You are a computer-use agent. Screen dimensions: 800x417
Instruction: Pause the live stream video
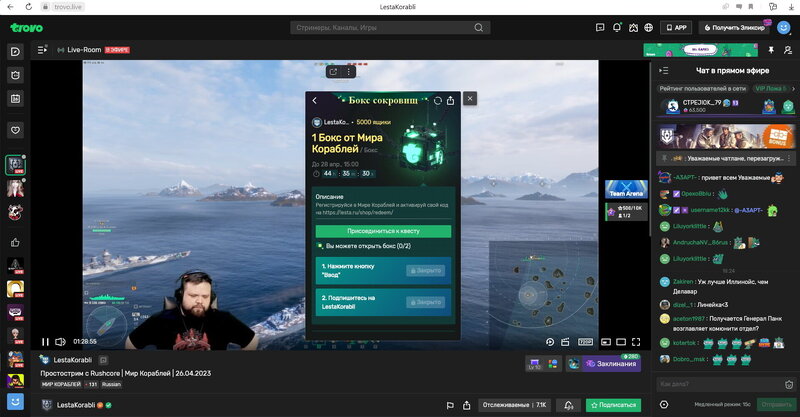45,341
